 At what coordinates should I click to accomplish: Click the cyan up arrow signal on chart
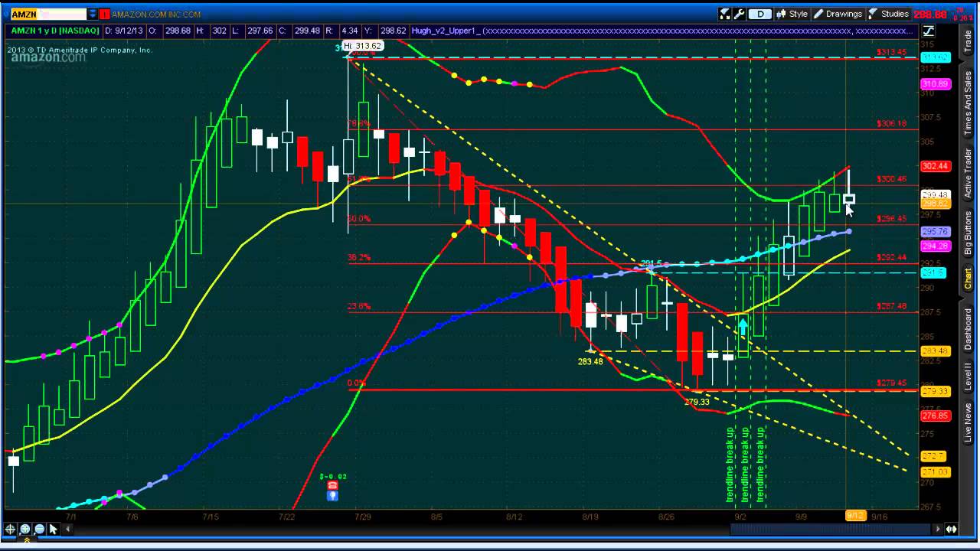(743, 328)
